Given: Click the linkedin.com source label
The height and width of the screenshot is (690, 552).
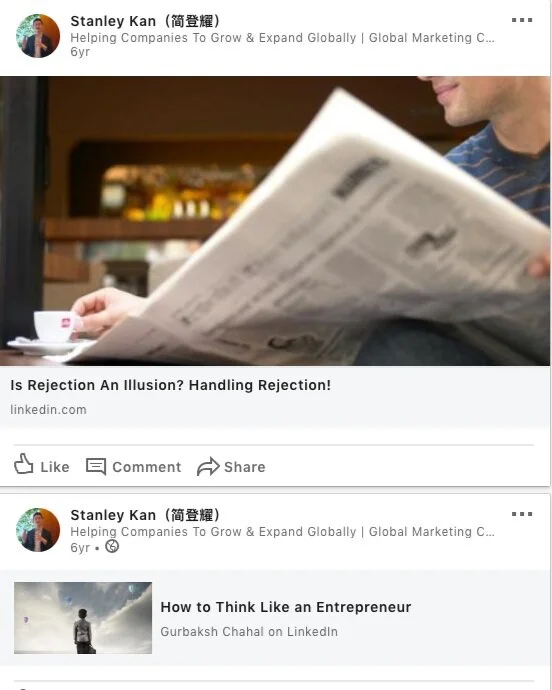Looking at the screenshot, I should click(x=48, y=410).
